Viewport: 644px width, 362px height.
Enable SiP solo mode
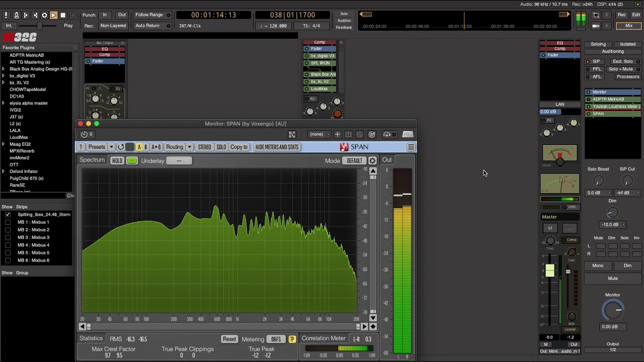[x=594, y=61]
